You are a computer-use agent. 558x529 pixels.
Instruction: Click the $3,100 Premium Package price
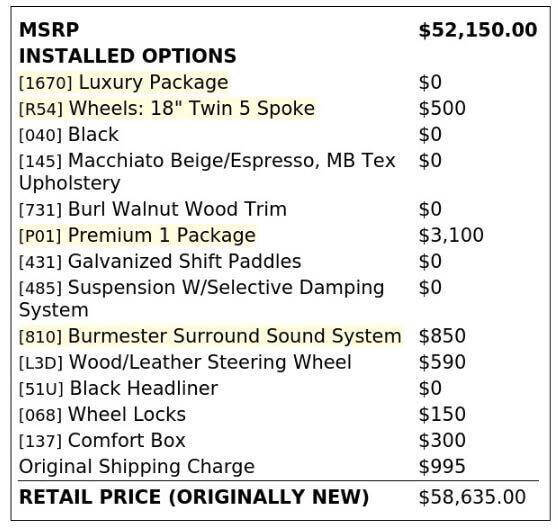click(x=451, y=236)
